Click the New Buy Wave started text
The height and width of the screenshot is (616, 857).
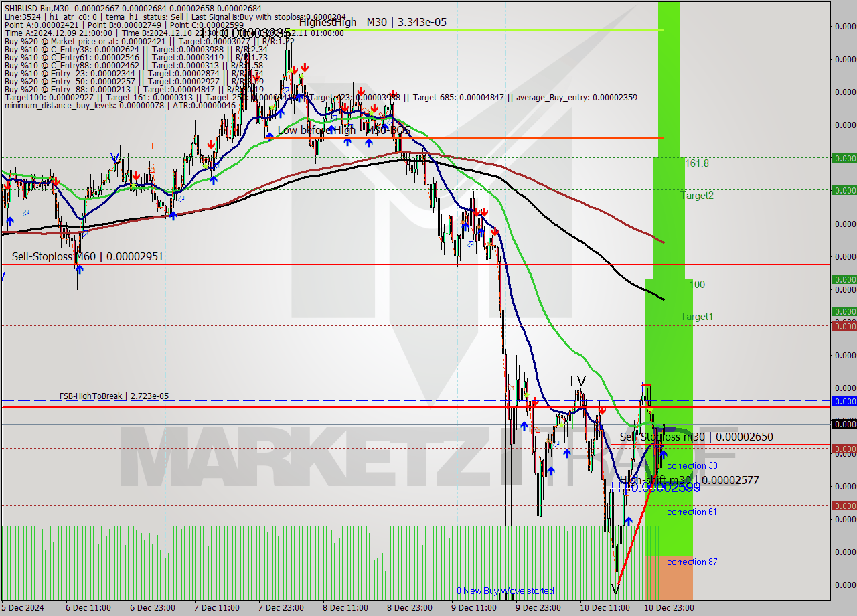tap(505, 591)
